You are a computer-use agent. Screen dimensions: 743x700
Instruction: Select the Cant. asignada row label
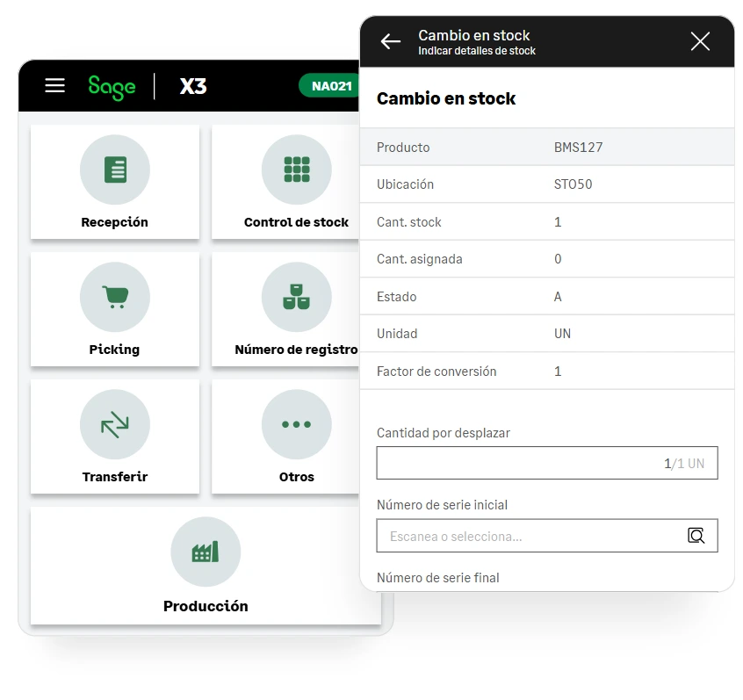[419, 259]
